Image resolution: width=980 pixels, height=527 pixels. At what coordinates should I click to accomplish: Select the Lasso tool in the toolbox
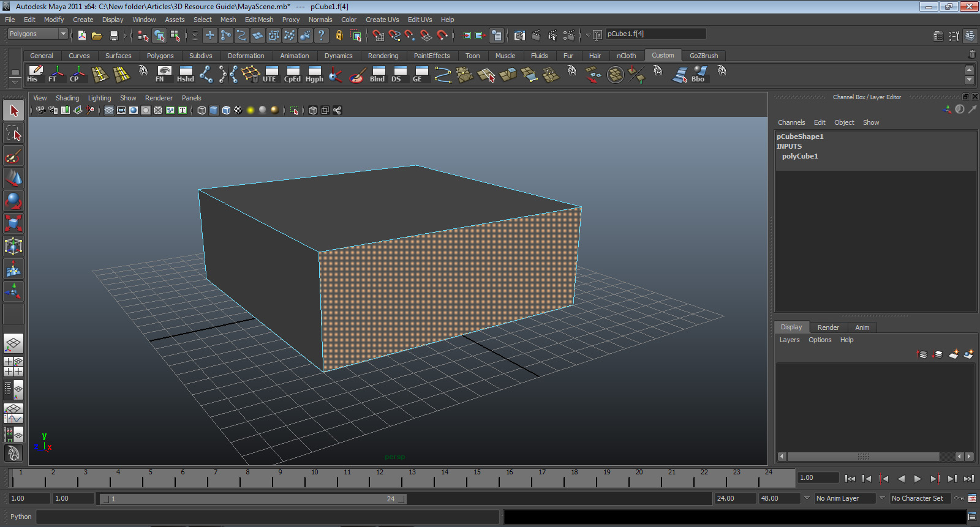pos(13,133)
